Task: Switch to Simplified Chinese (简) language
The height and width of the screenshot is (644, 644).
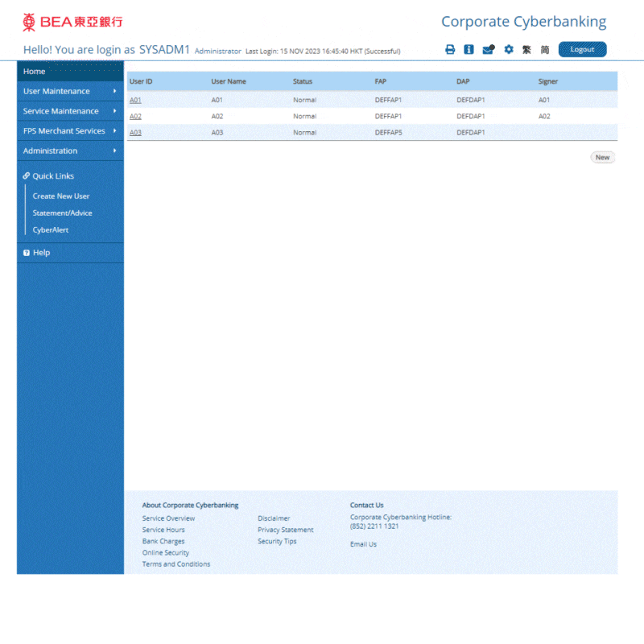Action: [x=545, y=50]
